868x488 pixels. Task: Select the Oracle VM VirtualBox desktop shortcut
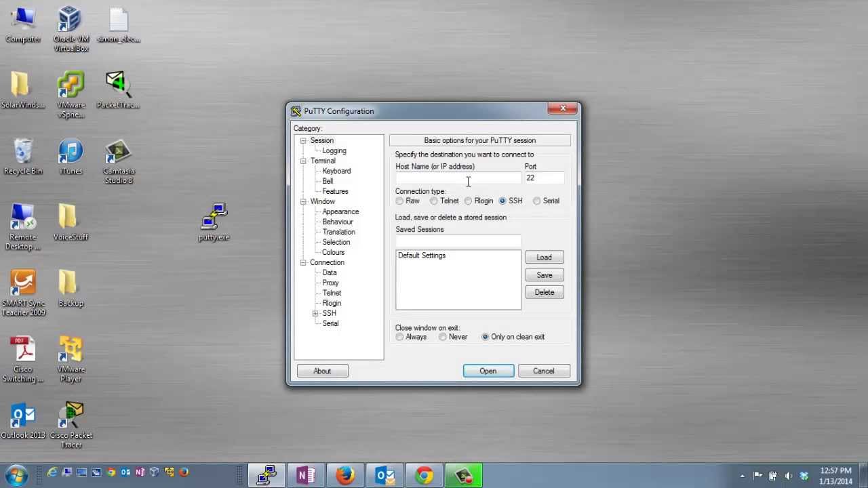[x=71, y=29]
